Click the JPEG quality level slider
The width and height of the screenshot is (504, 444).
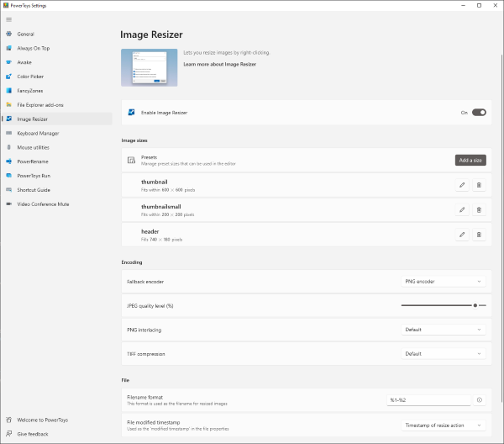(x=444, y=305)
